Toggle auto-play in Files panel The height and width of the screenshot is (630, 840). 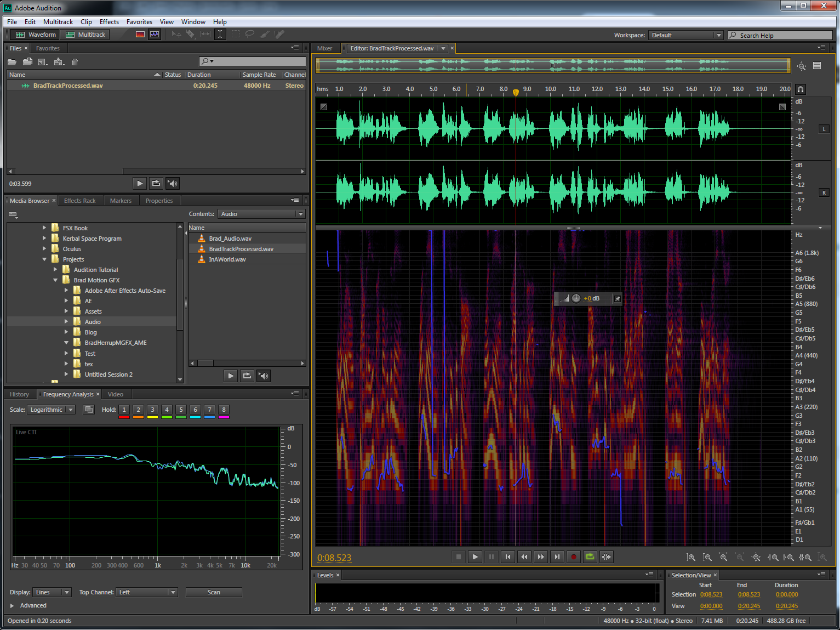pos(173,184)
